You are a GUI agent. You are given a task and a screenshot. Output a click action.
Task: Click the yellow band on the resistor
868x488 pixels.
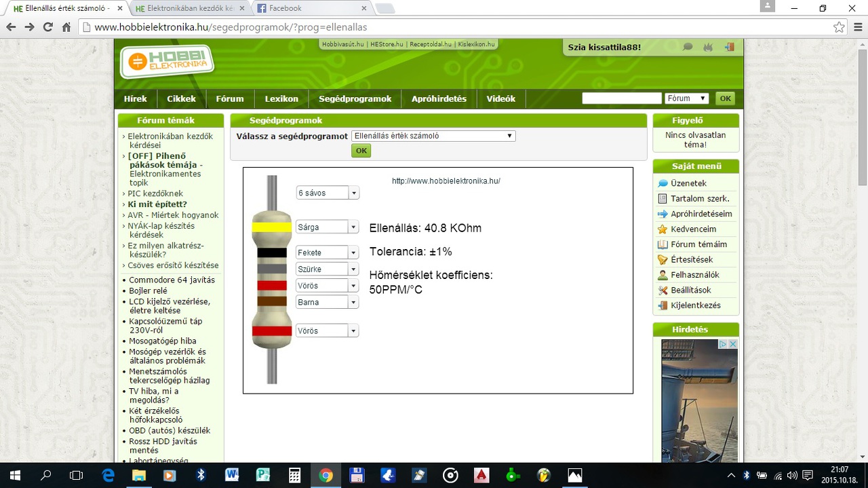tap(272, 227)
